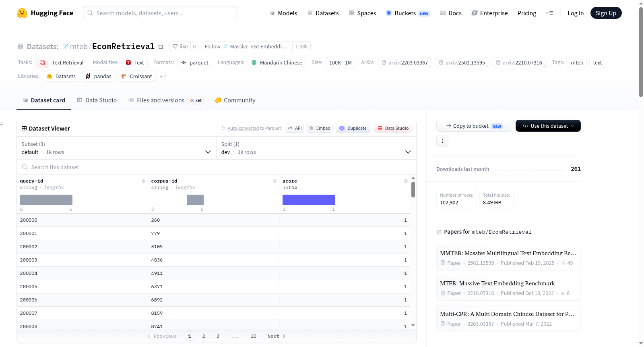Go to page 2 of rows
This screenshot has height=347, width=644.
click(204, 336)
